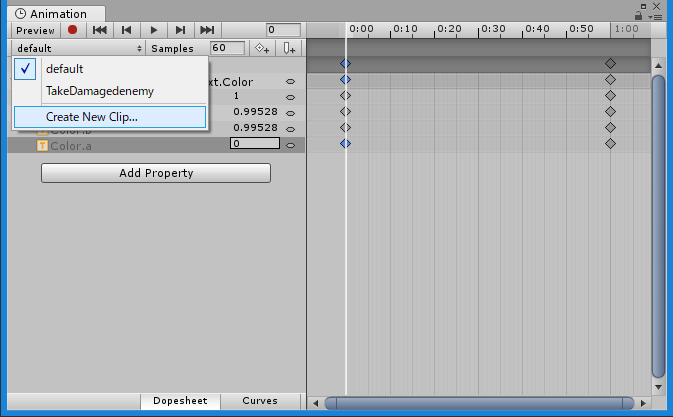Select the Color.a property row

[x=156, y=145]
